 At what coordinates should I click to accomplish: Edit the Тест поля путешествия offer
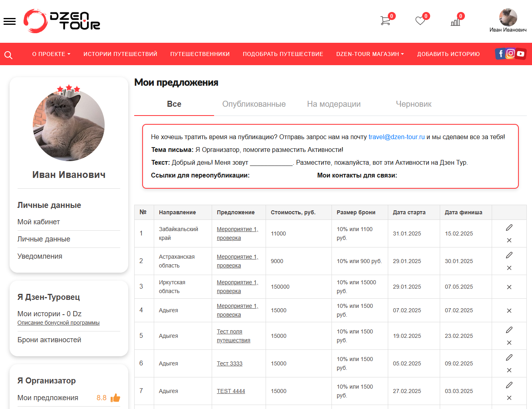pos(509,330)
